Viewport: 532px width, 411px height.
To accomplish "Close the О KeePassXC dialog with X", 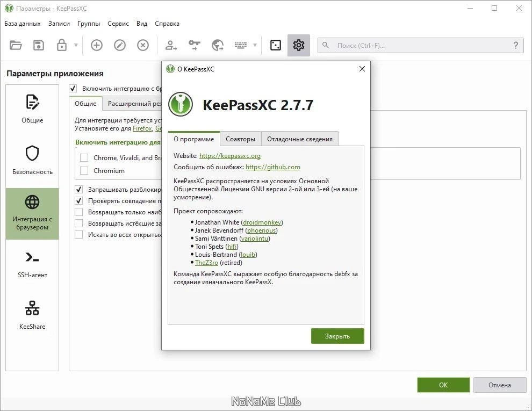I will point(362,69).
